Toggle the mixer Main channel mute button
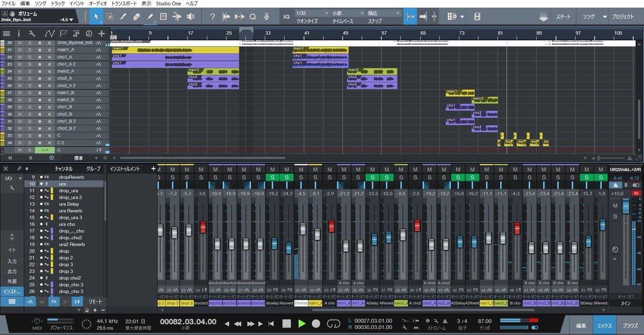 pos(615,206)
